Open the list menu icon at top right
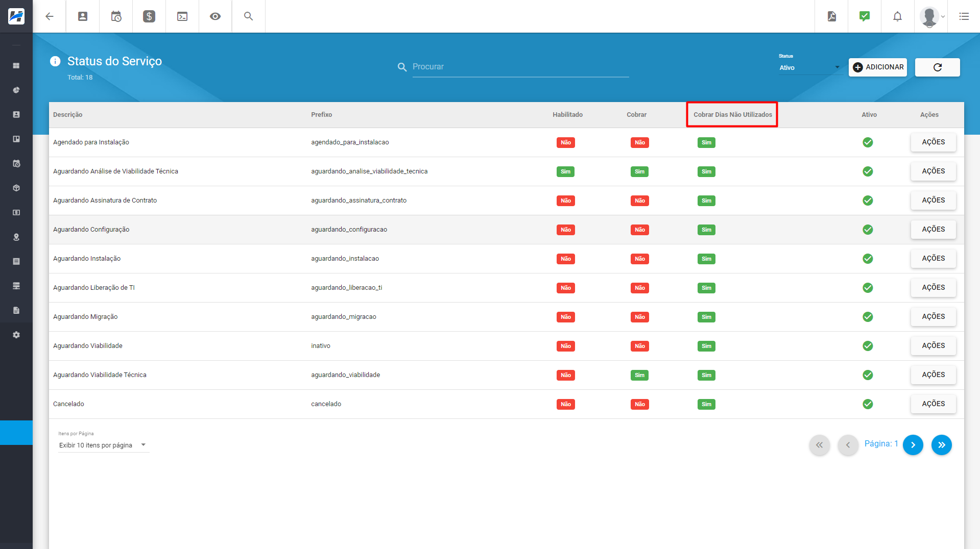 964,16
